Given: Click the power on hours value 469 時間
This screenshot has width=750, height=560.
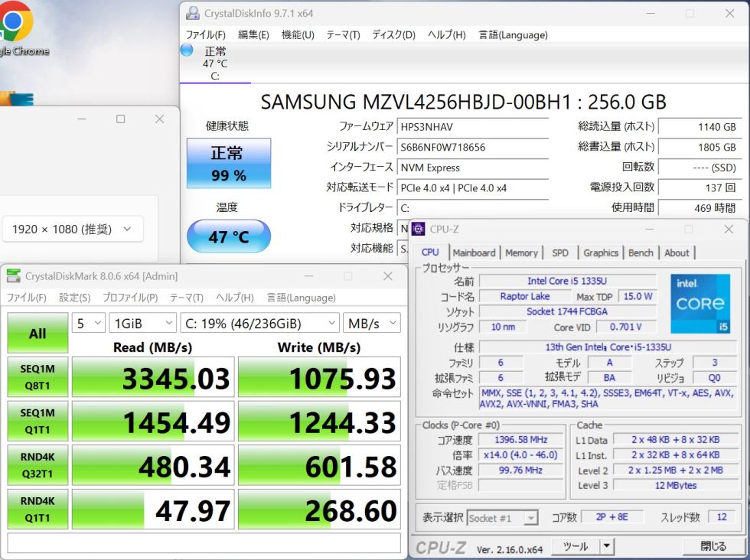Looking at the screenshot, I should (700, 208).
